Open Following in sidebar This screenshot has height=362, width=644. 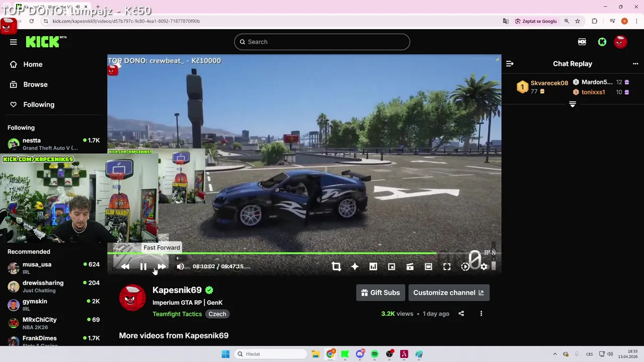tap(32, 105)
